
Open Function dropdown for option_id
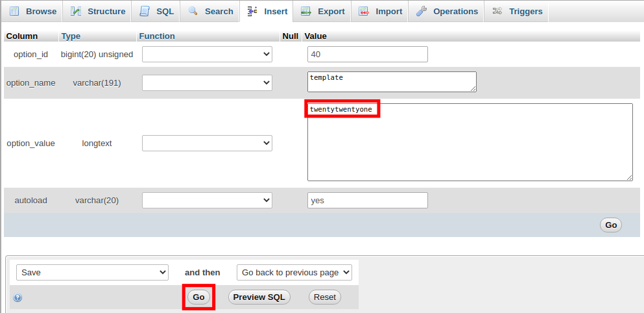[x=207, y=55]
